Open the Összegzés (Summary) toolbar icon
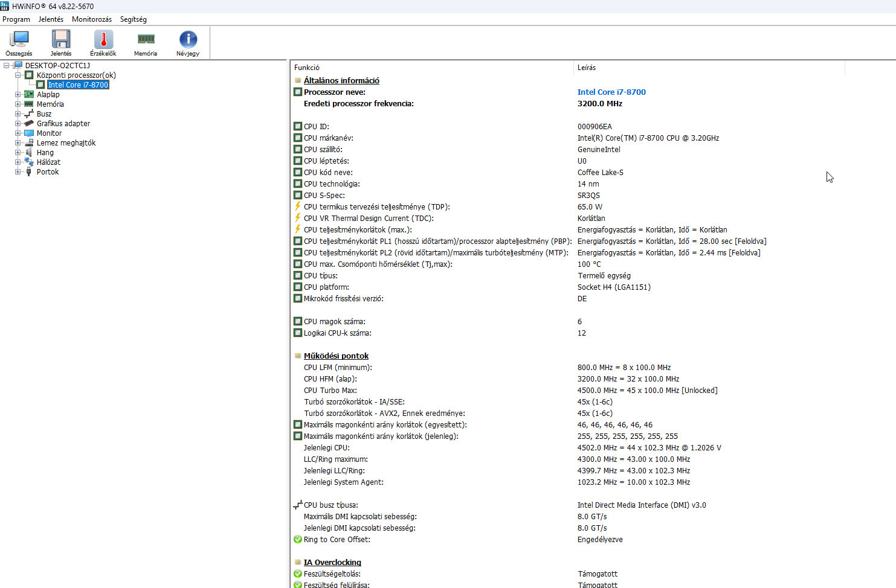The width and height of the screenshot is (896, 588). coord(18,39)
